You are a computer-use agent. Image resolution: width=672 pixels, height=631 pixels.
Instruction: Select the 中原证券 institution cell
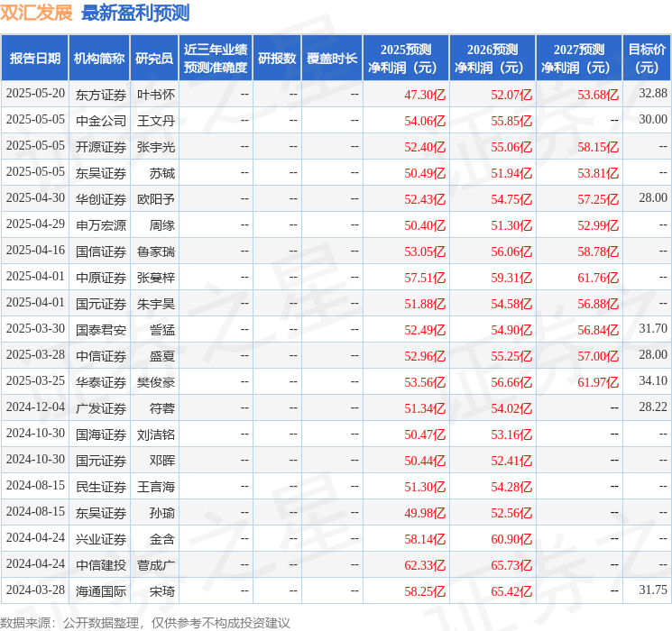pos(101,278)
